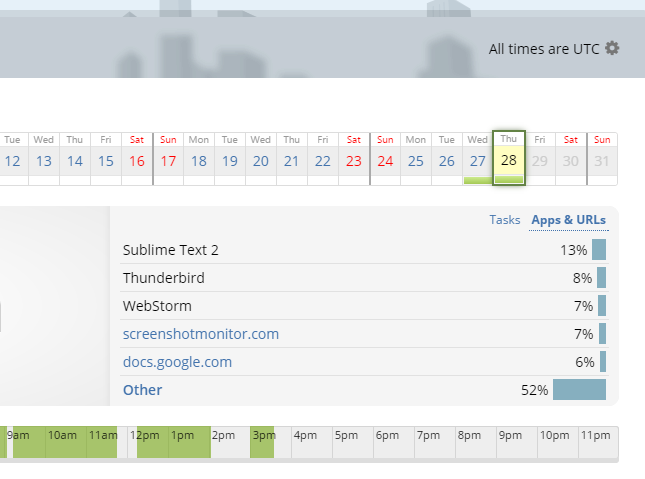Click the "All times are UTC" text
The height and width of the screenshot is (479, 645).
[544, 49]
